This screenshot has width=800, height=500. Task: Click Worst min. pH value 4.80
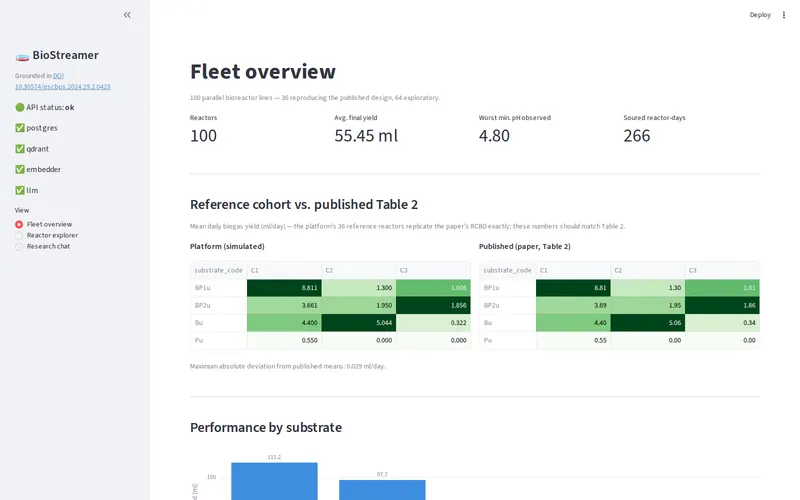494,136
